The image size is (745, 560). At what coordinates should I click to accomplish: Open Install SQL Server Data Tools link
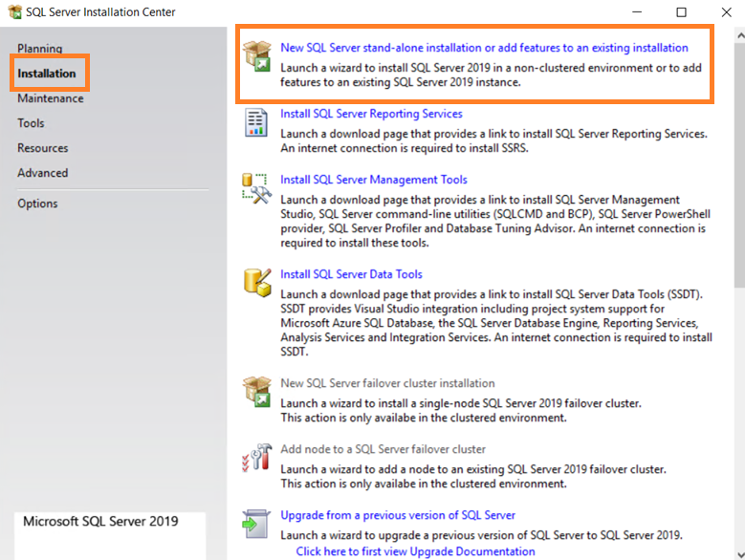point(351,274)
